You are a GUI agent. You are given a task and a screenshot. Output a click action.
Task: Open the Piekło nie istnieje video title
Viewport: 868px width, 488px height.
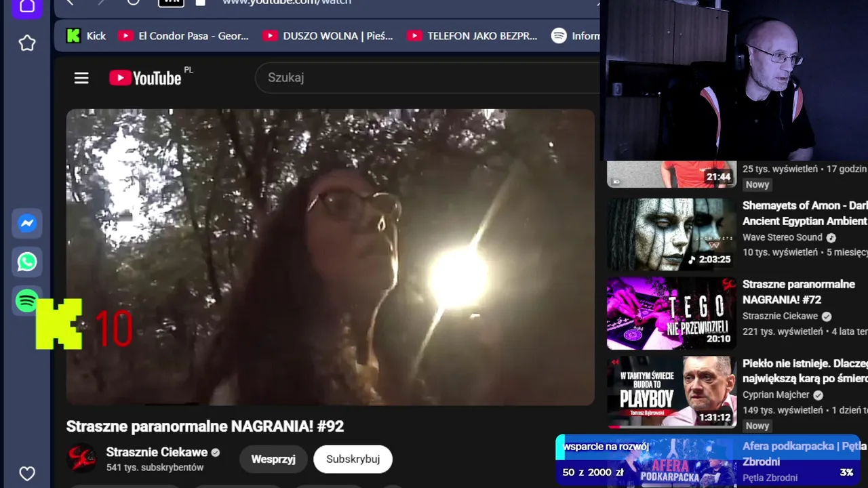pos(805,371)
